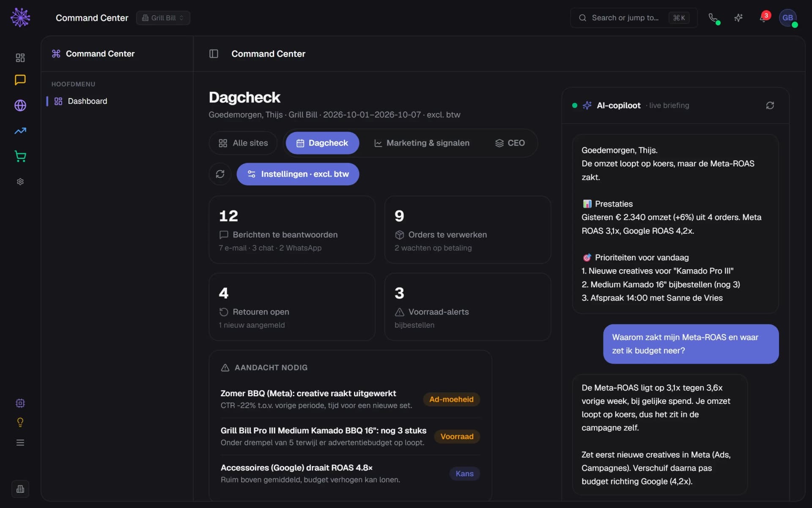Open the trending analytics icon in the left rail
This screenshot has height=508, width=812.
coord(20,131)
